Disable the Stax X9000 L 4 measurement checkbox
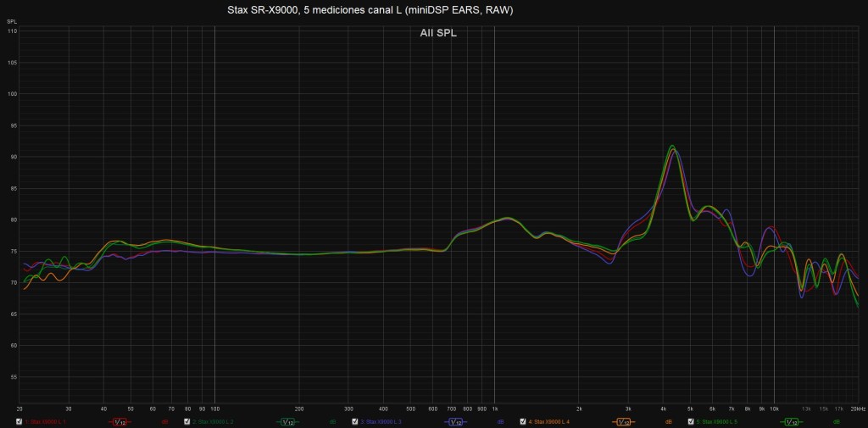This screenshot has height=428, width=868. point(523,421)
